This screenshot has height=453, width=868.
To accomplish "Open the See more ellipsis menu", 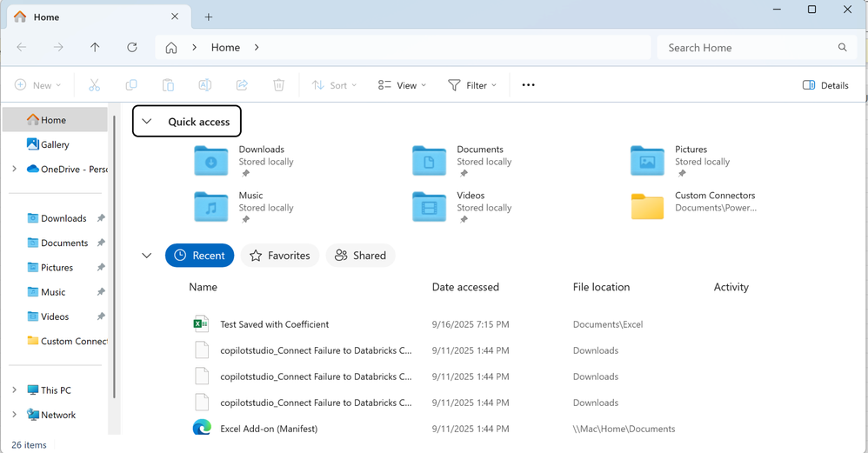I will pos(528,85).
